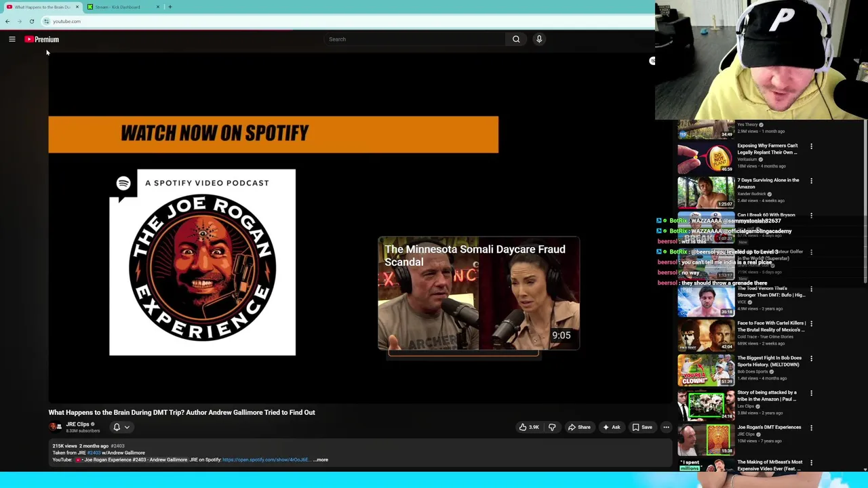The image size is (868, 488).
Task: Open the Joe Rogan Experience #2403 video chip
Action: (132, 460)
